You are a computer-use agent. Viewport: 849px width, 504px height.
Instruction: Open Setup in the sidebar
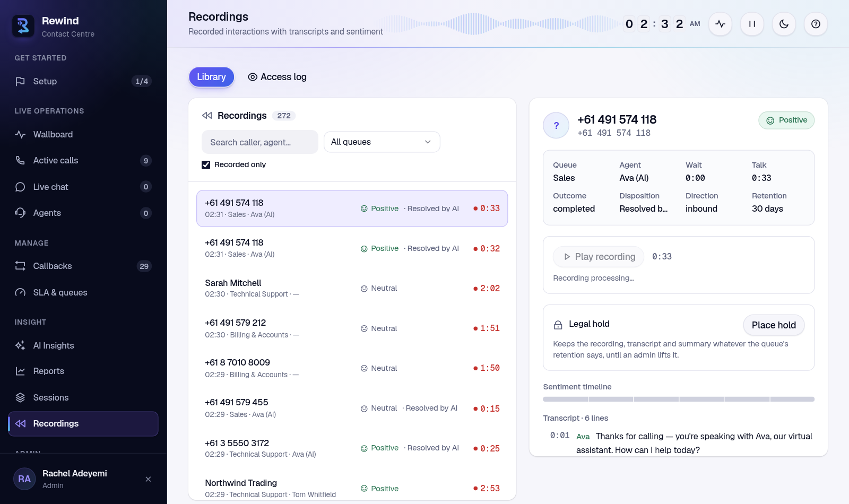[x=83, y=81]
